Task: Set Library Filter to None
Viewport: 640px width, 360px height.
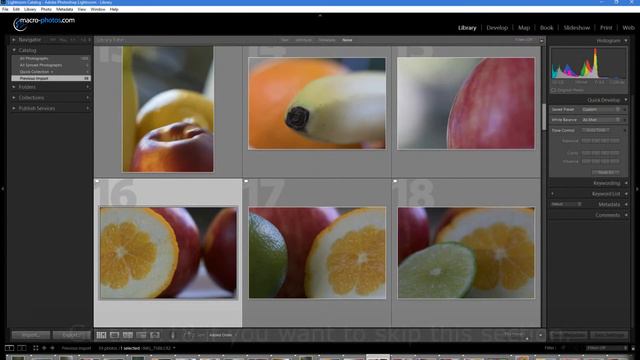Action: pos(347,40)
